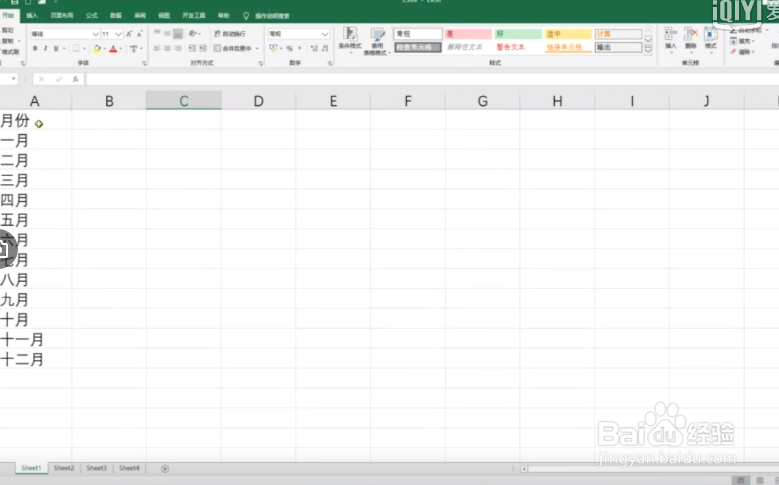This screenshot has height=485, width=779.
Task: Apply the Good (好) green cell style
Action: [518, 34]
